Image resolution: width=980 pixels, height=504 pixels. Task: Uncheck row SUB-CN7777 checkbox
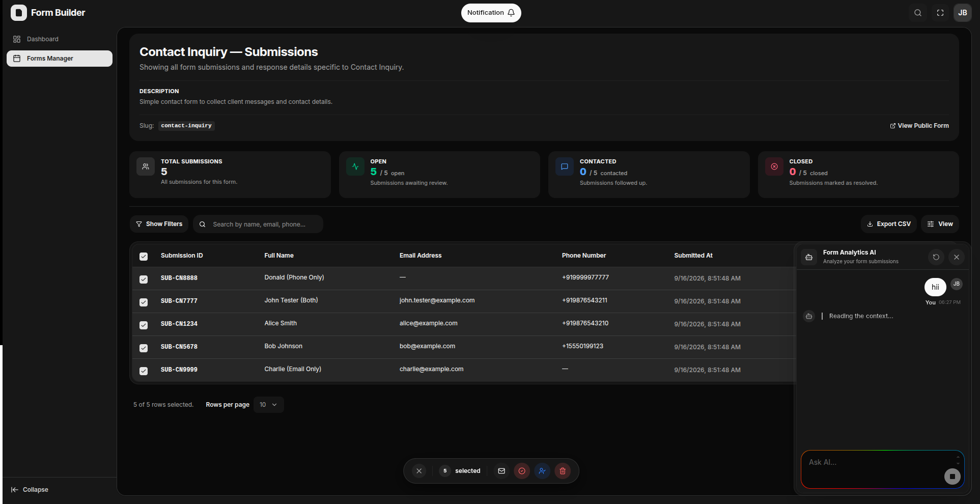[144, 302]
